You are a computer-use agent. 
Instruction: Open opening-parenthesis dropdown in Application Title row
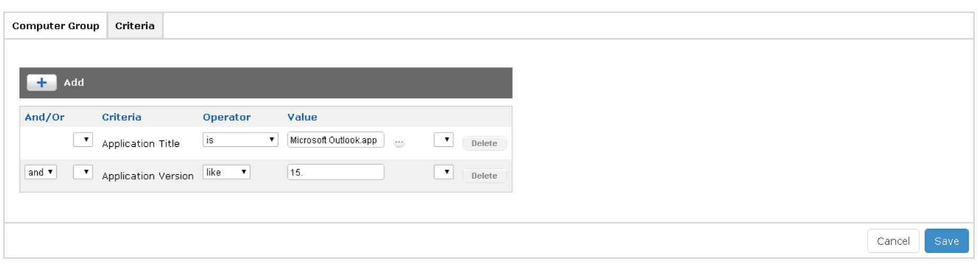[83, 140]
